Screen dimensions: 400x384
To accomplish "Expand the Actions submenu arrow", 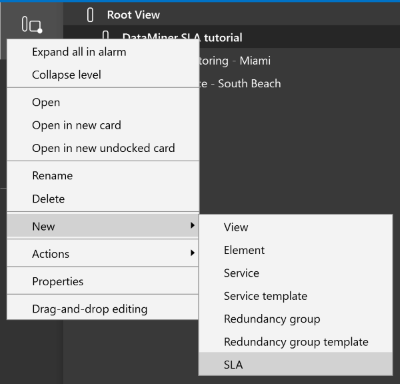I will pos(192,253).
